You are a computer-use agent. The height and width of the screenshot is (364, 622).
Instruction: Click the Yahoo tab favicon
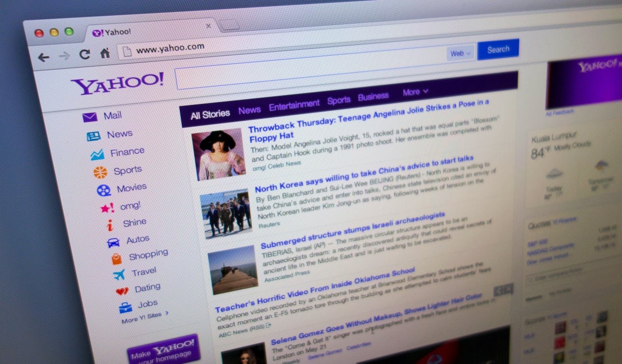[x=97, y=33]
